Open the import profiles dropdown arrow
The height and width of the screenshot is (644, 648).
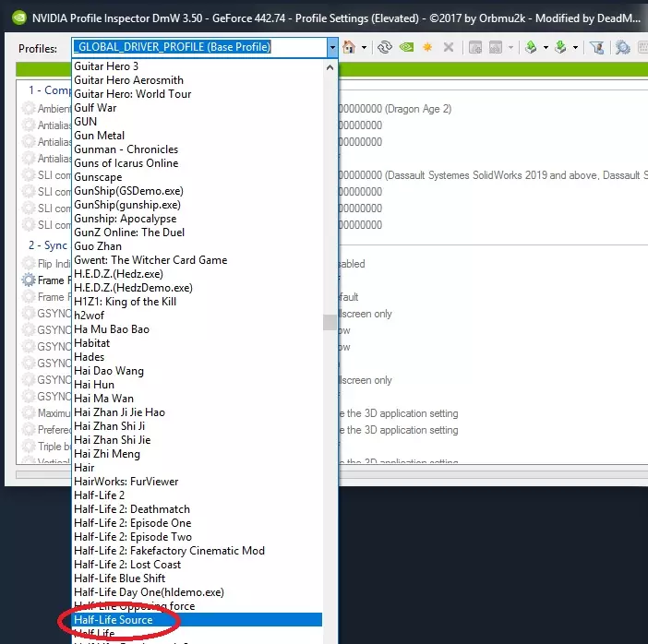575,47
